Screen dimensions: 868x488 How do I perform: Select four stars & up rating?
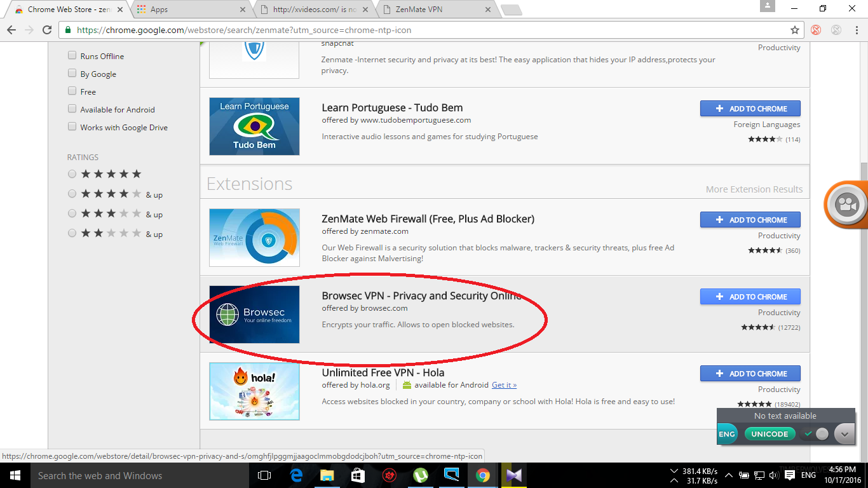[72, 194]
